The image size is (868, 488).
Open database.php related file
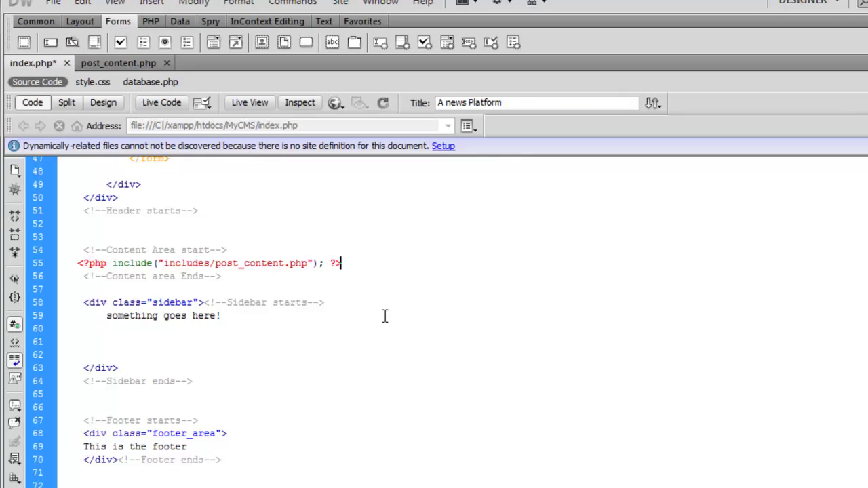[x=151, y=82]
